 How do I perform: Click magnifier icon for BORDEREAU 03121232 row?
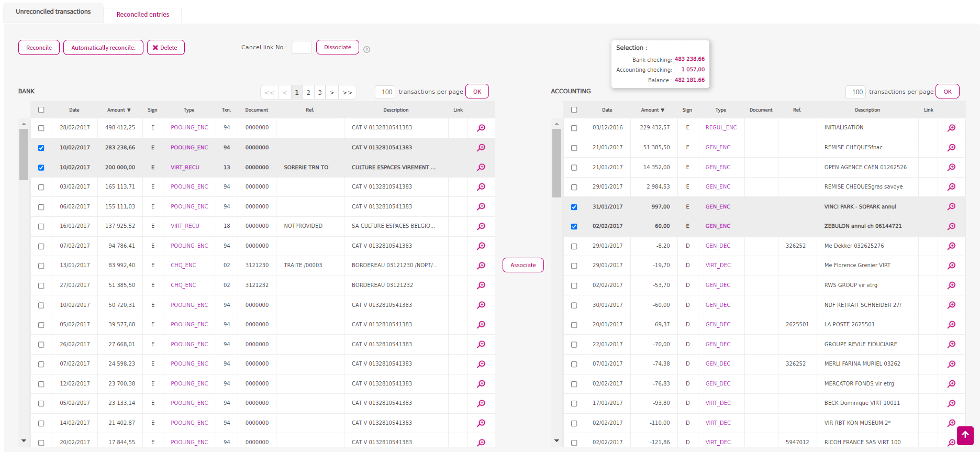coord(481,285)
